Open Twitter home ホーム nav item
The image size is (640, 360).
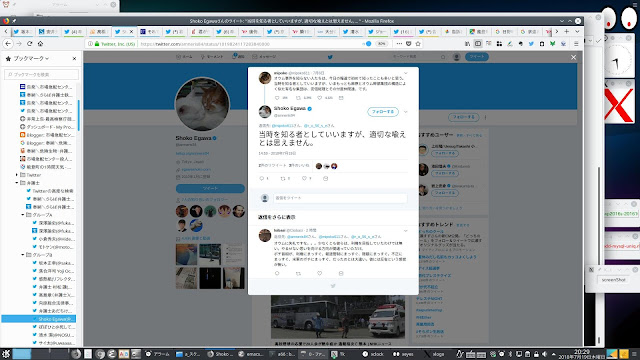point(184,57)
